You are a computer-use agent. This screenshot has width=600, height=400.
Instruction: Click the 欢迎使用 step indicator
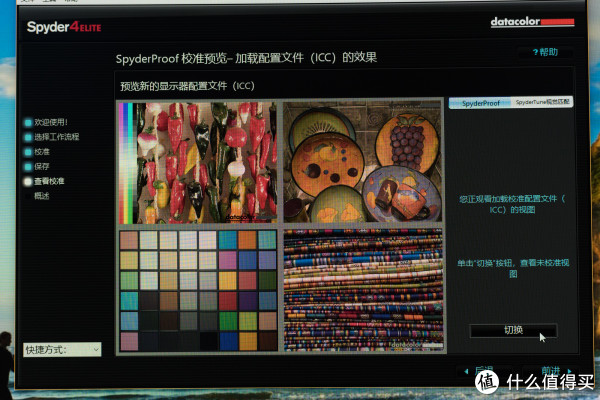coord(27,122)
